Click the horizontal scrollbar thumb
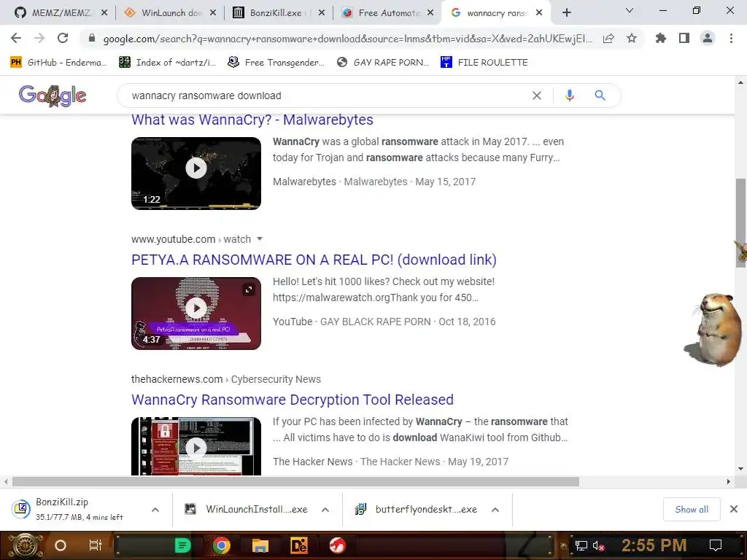Image resolution: width=747 pixels, height=560 pixels. pos(295,482)
